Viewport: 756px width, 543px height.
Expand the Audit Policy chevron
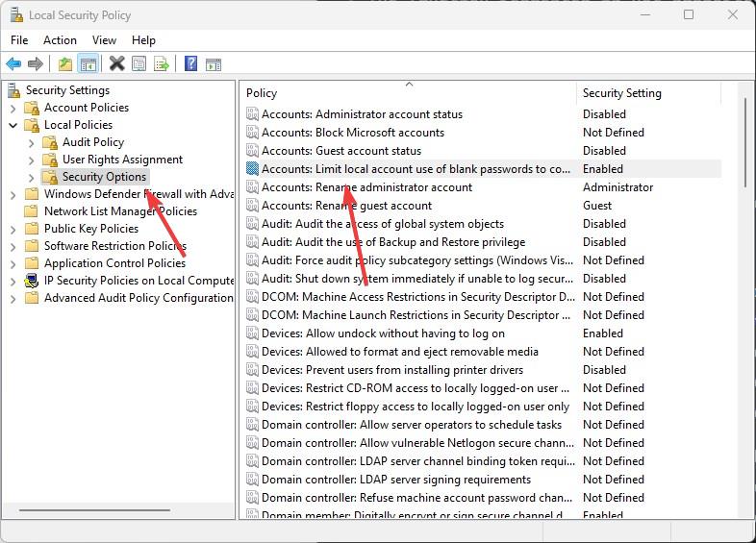(32, 143)
